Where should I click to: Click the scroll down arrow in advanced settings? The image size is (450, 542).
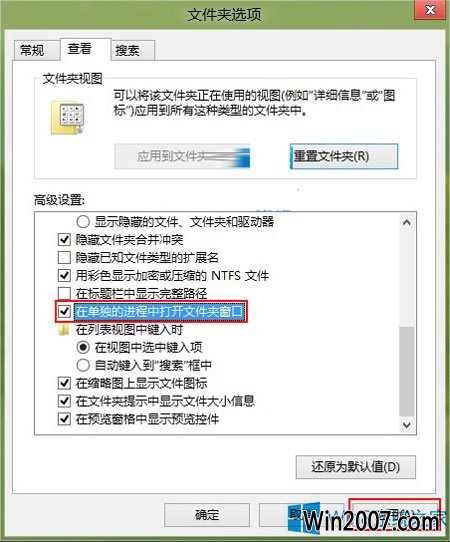407,425
